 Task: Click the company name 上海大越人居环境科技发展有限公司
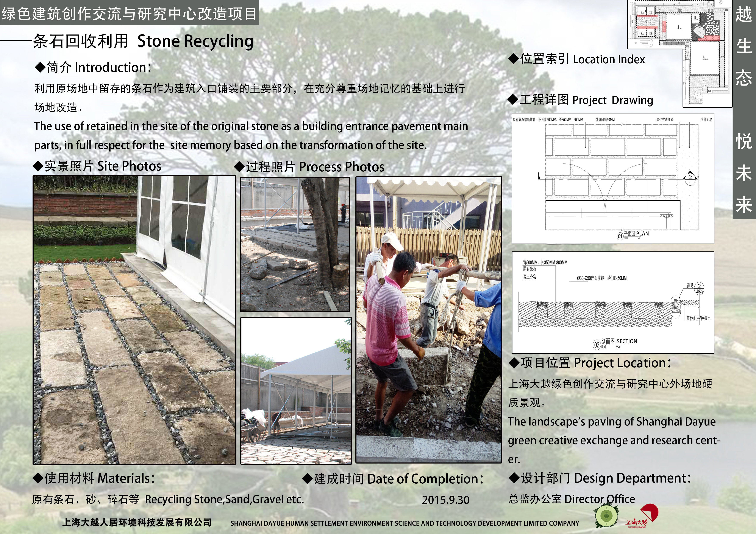tap(137, 523)
